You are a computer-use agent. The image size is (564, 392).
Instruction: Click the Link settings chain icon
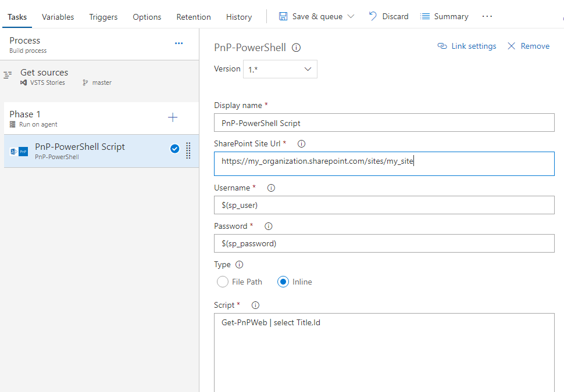(442, 46)
